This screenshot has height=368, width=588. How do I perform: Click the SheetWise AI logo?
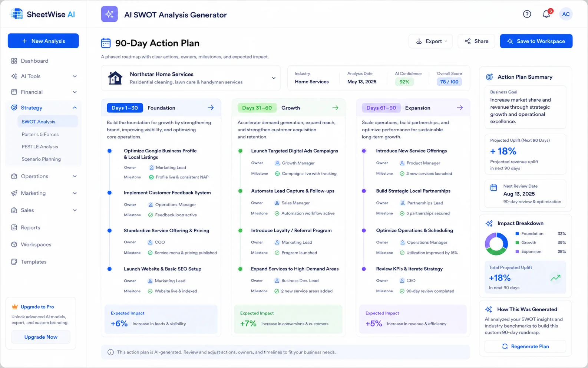point(42,14)
